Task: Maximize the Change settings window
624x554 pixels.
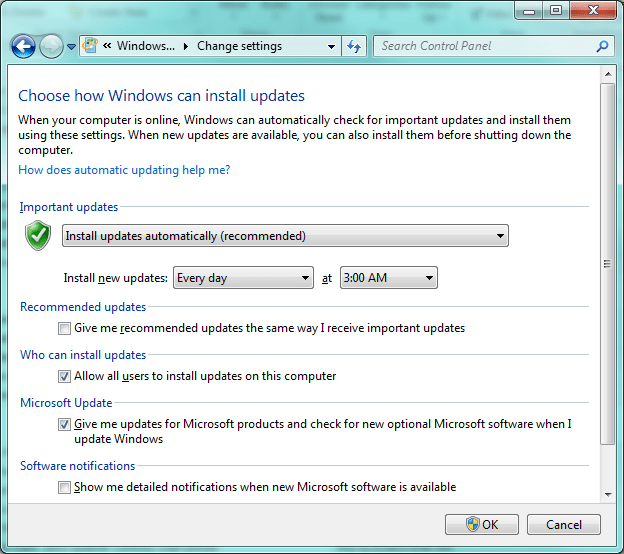Action: 556,11
